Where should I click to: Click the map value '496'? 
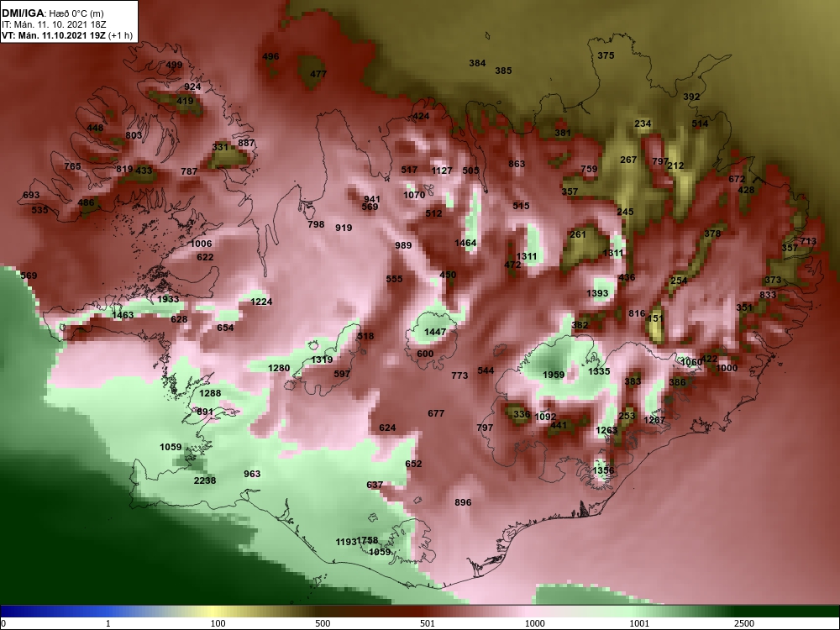270,56
